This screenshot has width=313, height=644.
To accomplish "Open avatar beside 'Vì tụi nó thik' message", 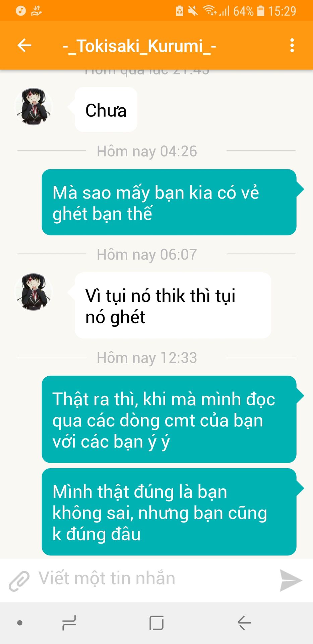I will [x=34, y=291].
